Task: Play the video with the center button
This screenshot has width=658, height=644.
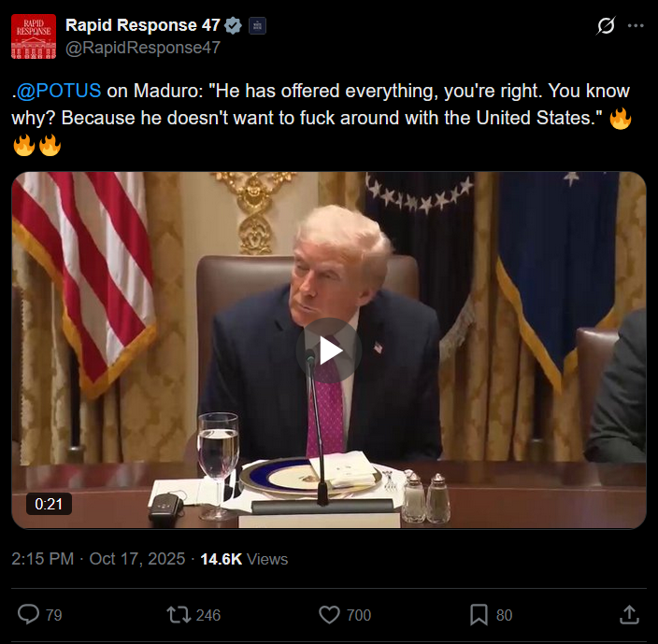Action: pos(329,351)
